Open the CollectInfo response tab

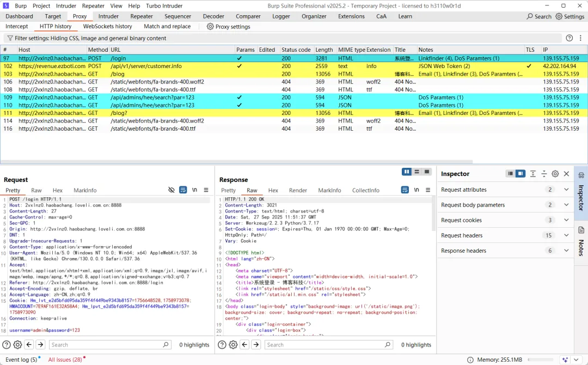366,190
